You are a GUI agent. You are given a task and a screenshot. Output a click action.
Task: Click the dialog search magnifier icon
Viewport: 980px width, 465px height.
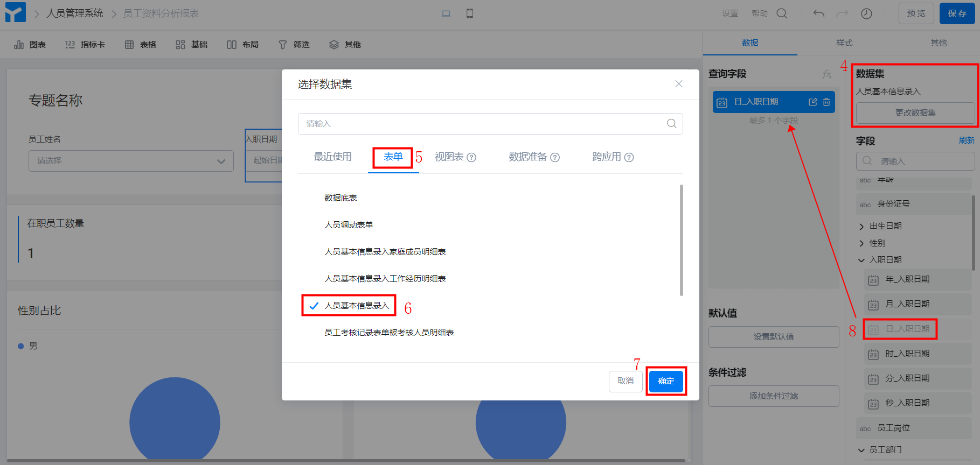tap(672, 123)
